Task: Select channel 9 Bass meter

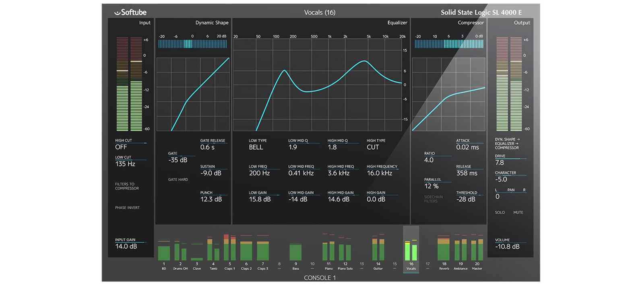Action: tap(296, 251)
